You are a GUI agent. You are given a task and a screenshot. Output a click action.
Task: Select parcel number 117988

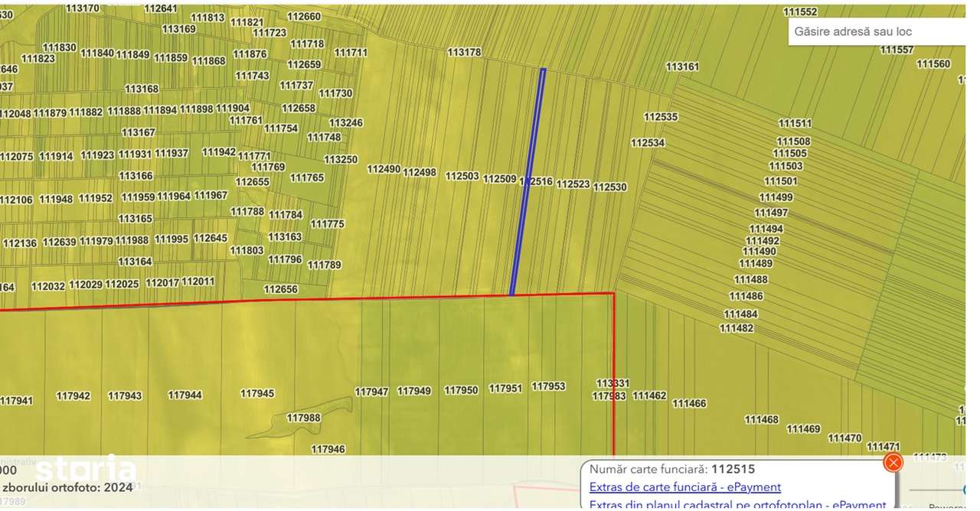(303, 418)
